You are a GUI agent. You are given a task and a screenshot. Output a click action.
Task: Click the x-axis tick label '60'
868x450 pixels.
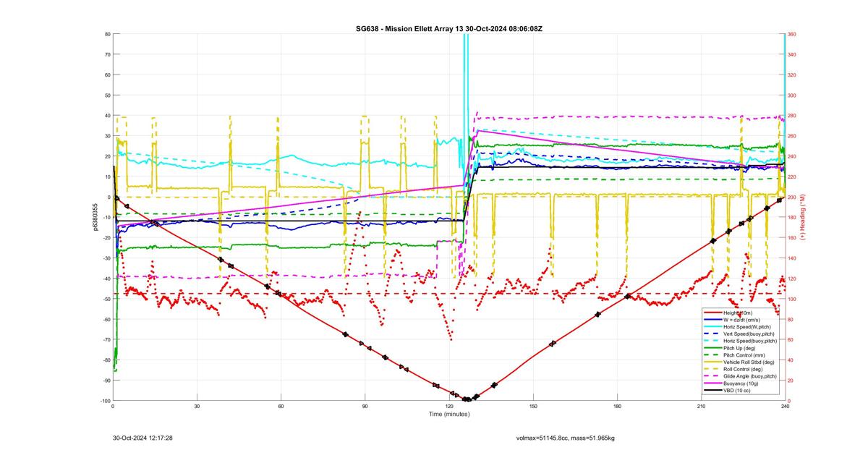tap(281, 407)
